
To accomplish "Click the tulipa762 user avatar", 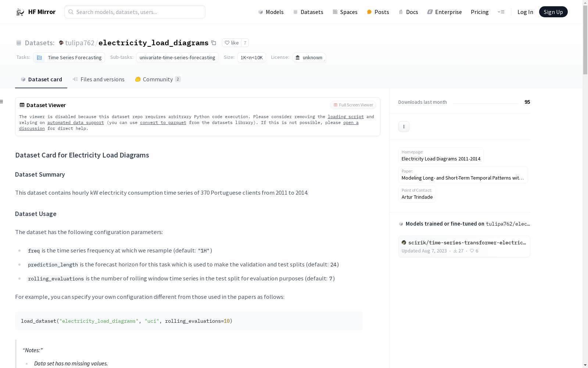I will click(61, 43).
